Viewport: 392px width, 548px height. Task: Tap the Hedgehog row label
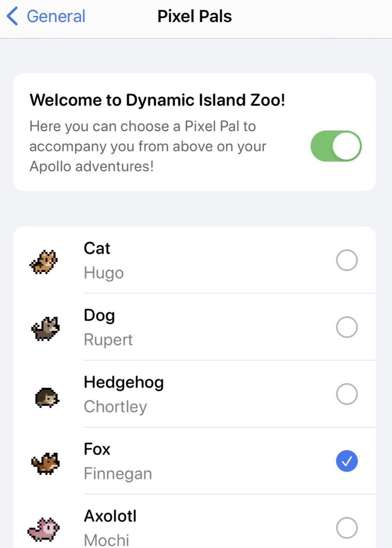[124, 383]
